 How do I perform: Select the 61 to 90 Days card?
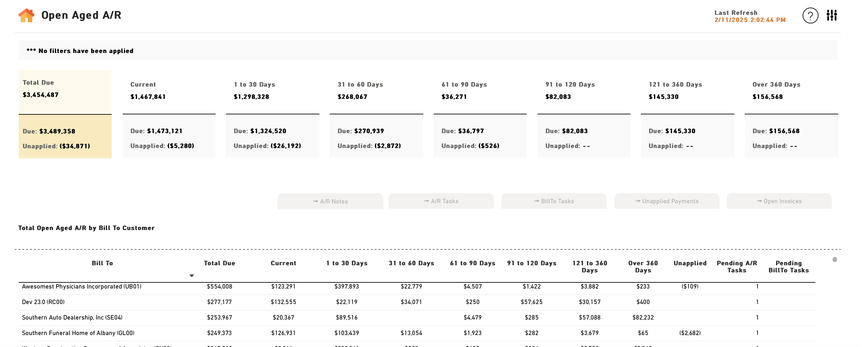tap(480, 115)
